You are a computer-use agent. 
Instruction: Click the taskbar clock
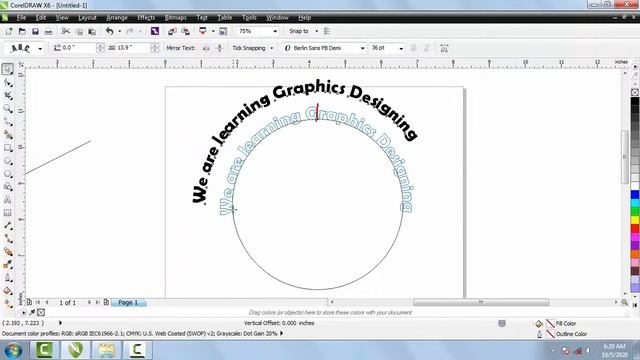614,350
